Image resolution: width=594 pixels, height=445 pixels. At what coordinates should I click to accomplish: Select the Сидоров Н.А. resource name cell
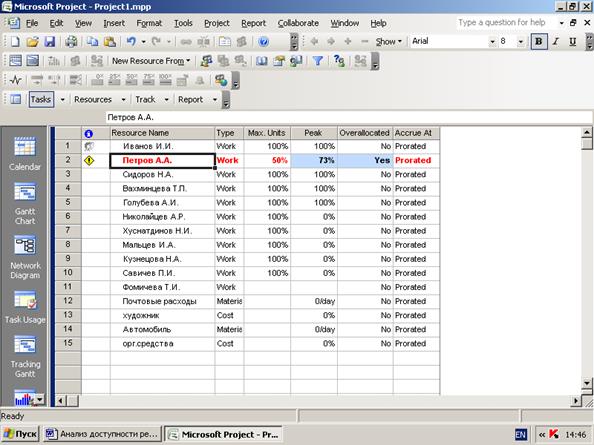coord(163,175)
